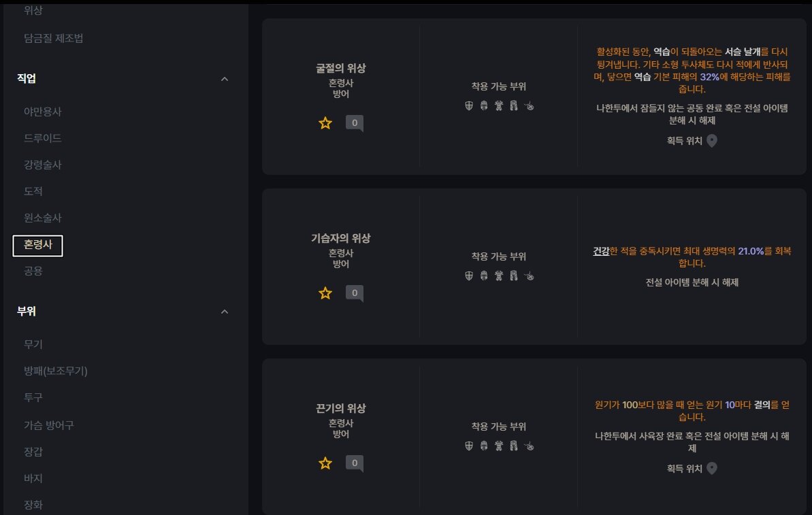Screen dimensions: 812x515
Task: Select the 가슴 방어구 slot filter
Action: pyautogui.click(x=49, y=425)
